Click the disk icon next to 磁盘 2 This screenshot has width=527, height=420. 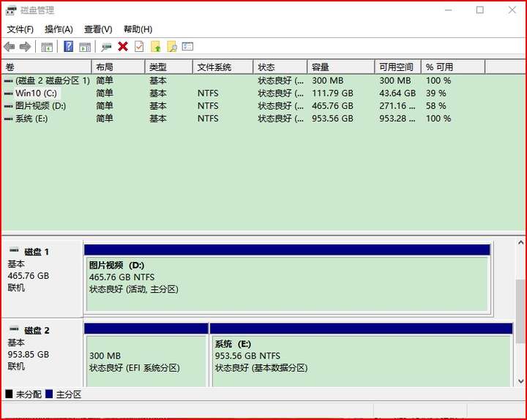(14, 329)
